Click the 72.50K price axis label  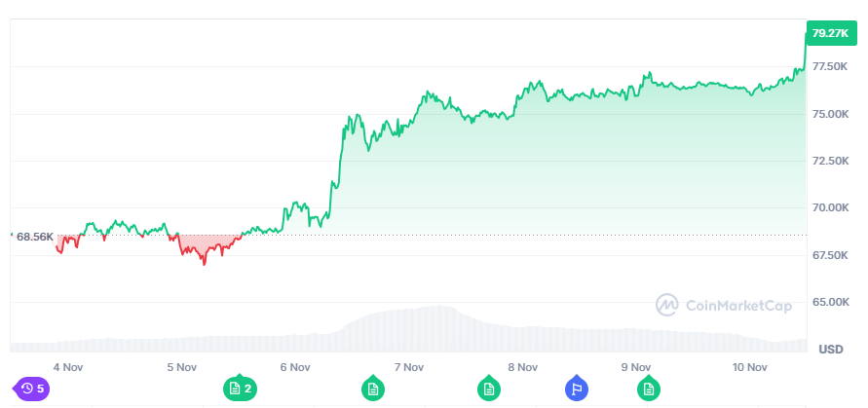[830, 161]
